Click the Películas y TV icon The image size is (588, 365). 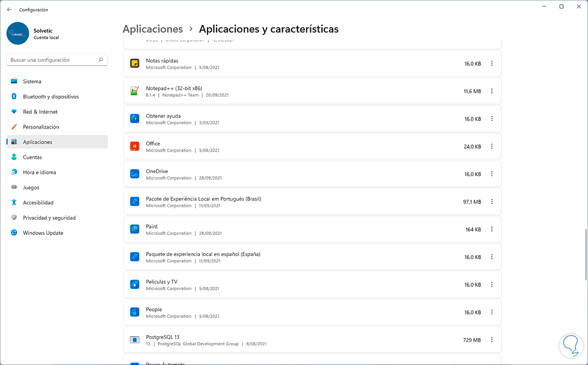[x=135, y=285]
